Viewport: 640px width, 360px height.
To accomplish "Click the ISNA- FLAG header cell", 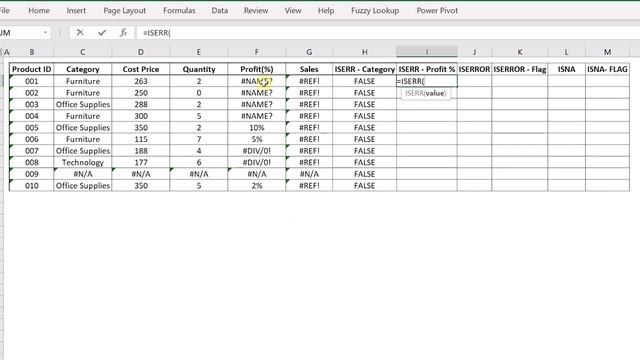I will point(607,69).
